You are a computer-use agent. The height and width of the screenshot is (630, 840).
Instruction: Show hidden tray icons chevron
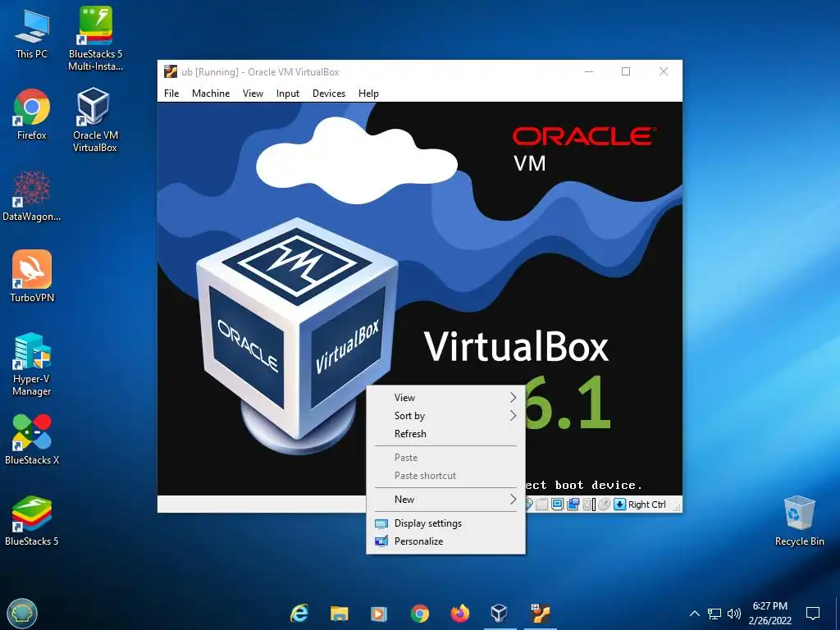click(x=694, y=614)
